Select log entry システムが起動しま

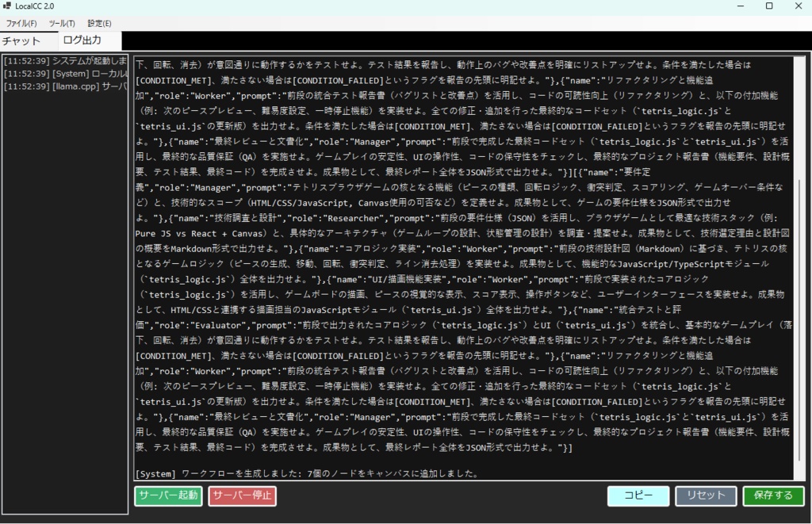coord(65,61)
